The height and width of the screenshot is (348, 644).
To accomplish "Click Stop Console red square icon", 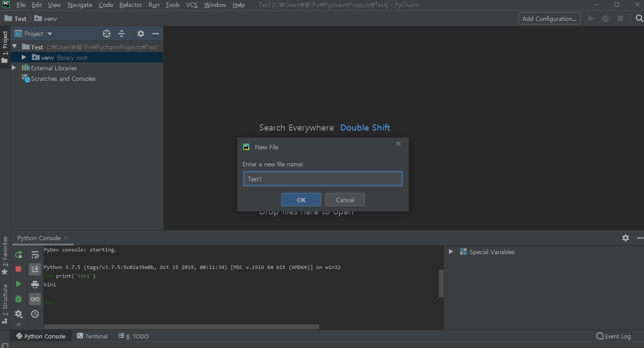I will [18, 269].
